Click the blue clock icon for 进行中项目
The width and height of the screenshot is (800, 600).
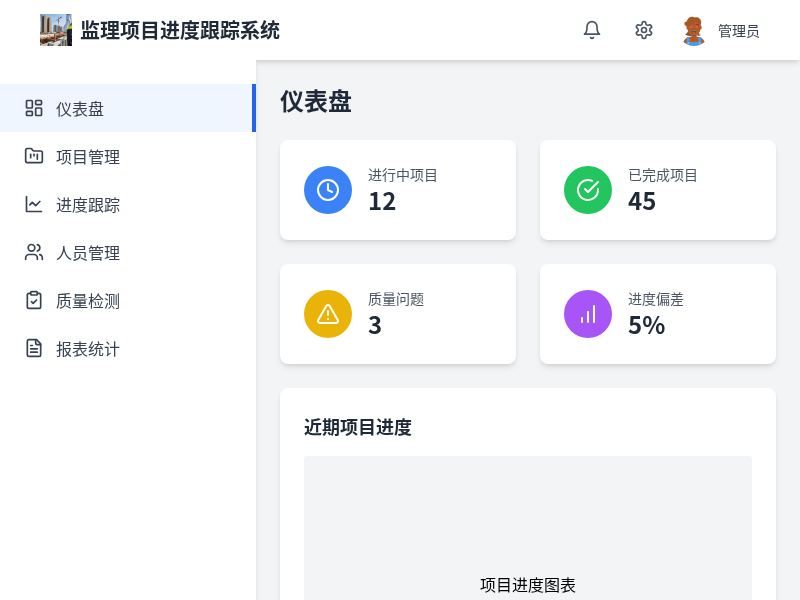click(328, 190)
